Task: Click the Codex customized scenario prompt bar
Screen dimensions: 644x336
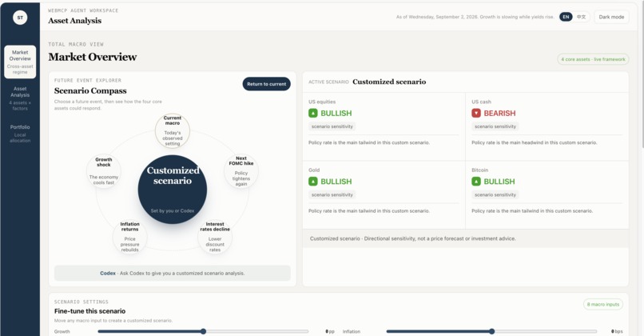Action: pyautogui.click(x=173, y=273)
